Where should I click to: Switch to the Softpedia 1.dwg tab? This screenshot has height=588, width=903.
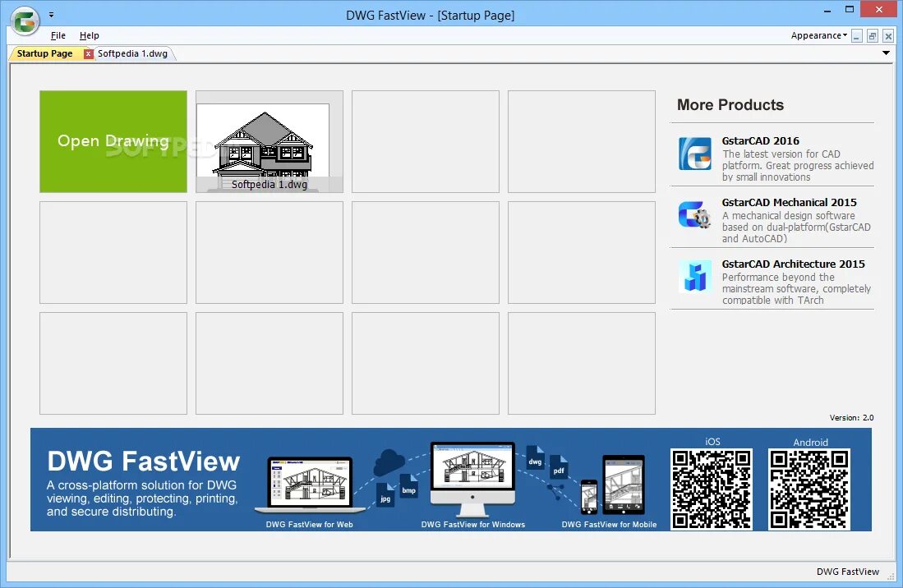coord(132,53)
